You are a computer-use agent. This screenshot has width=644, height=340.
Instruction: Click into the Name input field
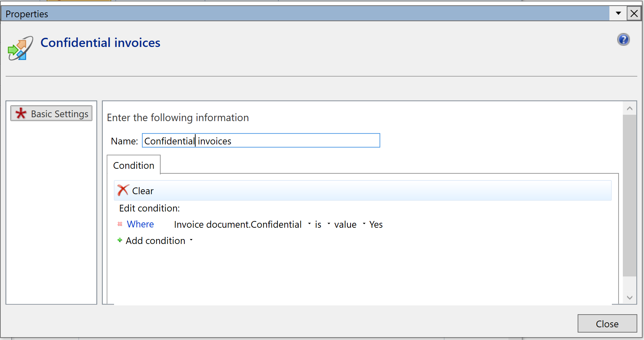[x=261, y=141]
